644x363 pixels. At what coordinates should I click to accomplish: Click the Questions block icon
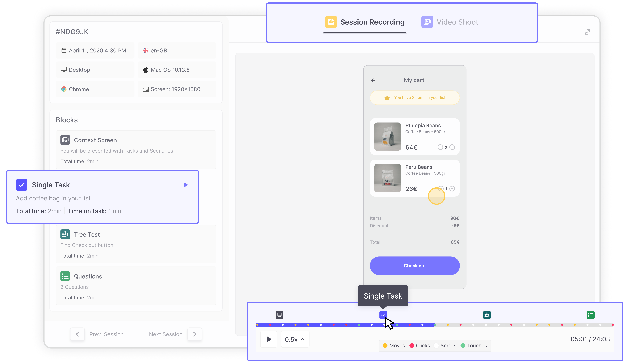65,276
